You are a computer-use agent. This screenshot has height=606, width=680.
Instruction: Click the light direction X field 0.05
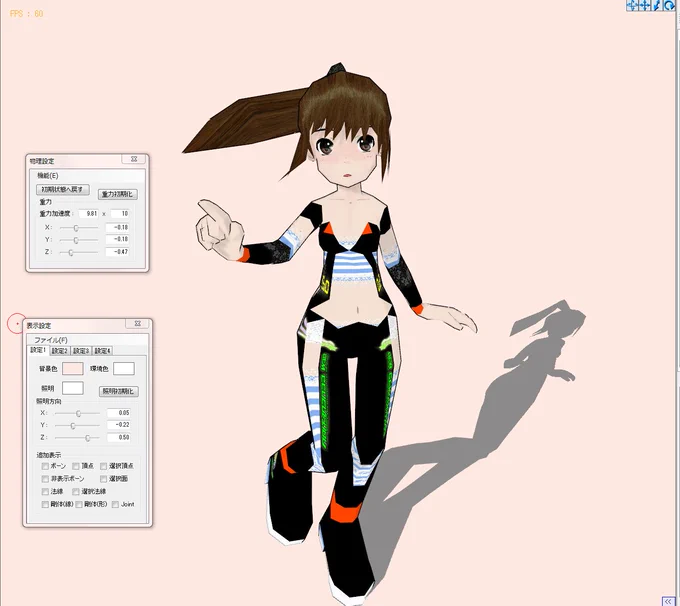(119, 413)
